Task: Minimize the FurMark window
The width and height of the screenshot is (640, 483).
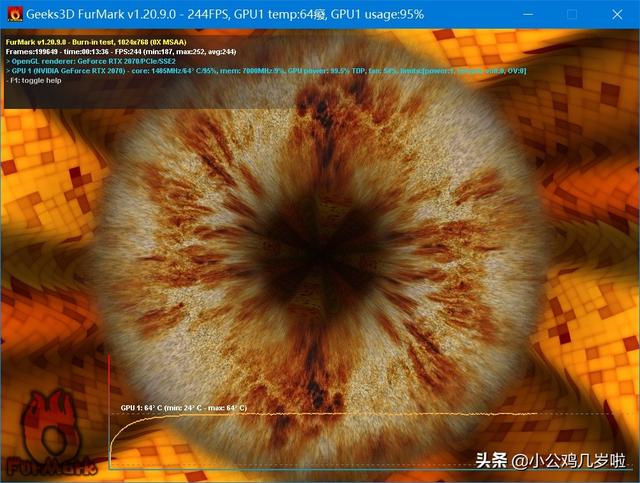Action: click(x=524, y=15)
